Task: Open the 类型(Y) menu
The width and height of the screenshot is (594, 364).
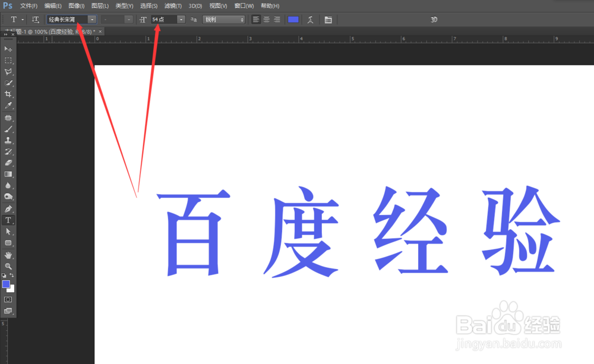Action: click(x=124, y=6)
